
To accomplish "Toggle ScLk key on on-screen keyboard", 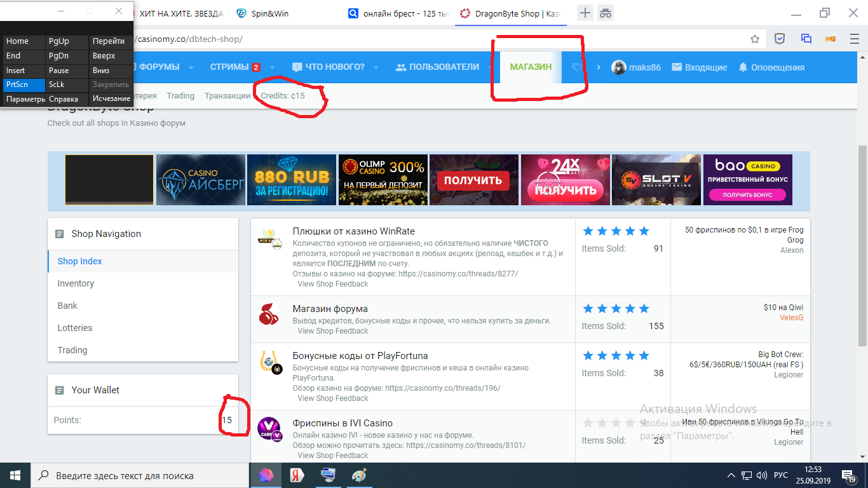I will (67, 85).
